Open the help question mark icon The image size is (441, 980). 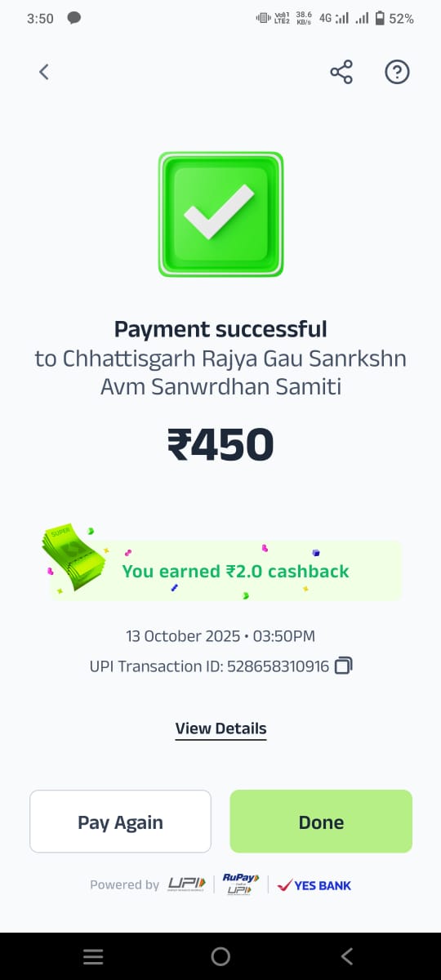point(397,72)
